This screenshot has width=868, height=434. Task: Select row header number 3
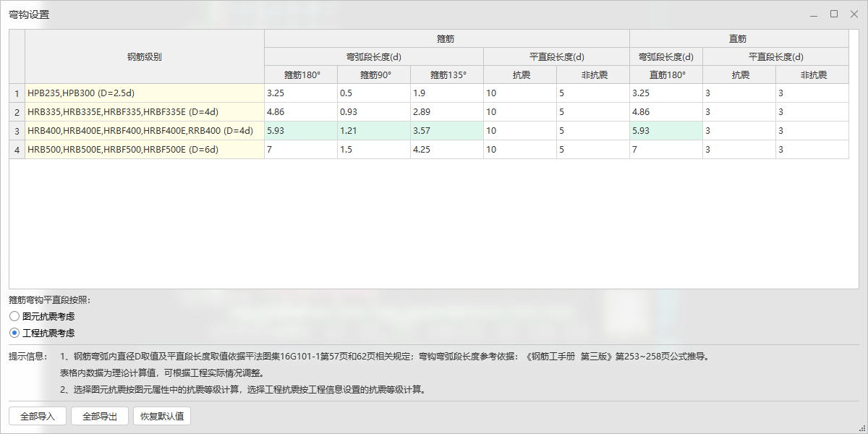(x=17, y=131)
